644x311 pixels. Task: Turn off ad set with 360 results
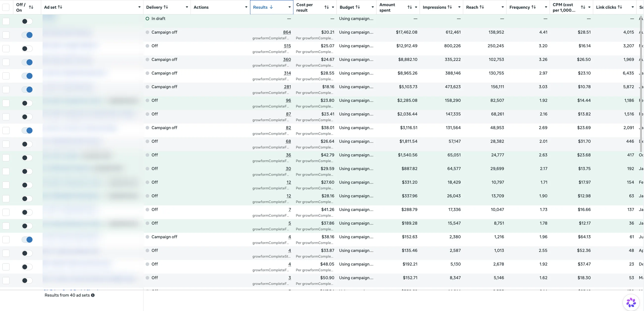click(27, 62)
